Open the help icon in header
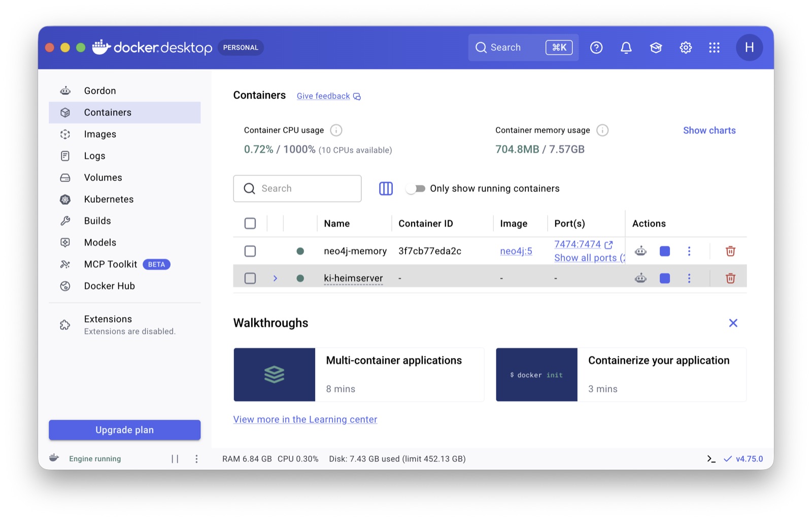 pyautogui.click(x=596, y=48)
